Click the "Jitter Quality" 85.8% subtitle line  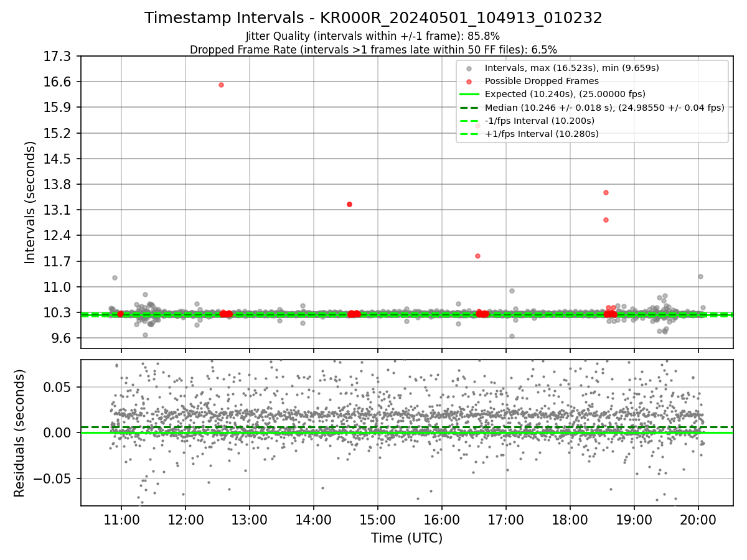pos(373,36)
